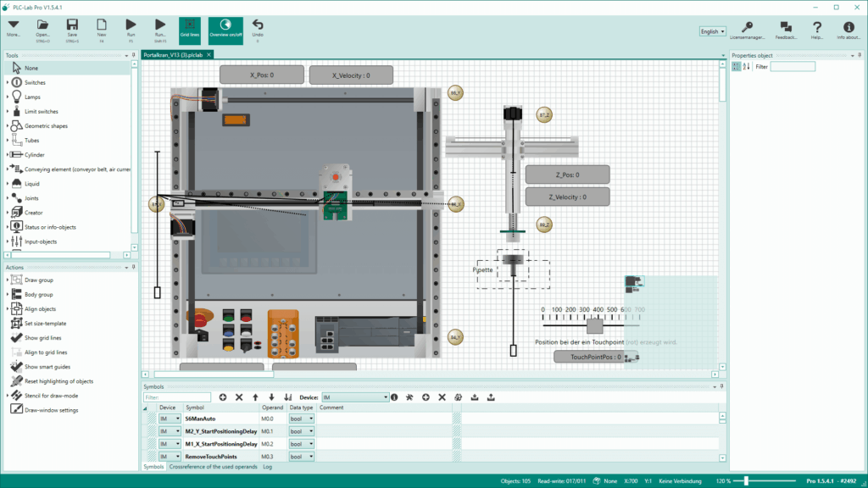Open the Licensemanager
868x488 pixels.
[747, 30]
